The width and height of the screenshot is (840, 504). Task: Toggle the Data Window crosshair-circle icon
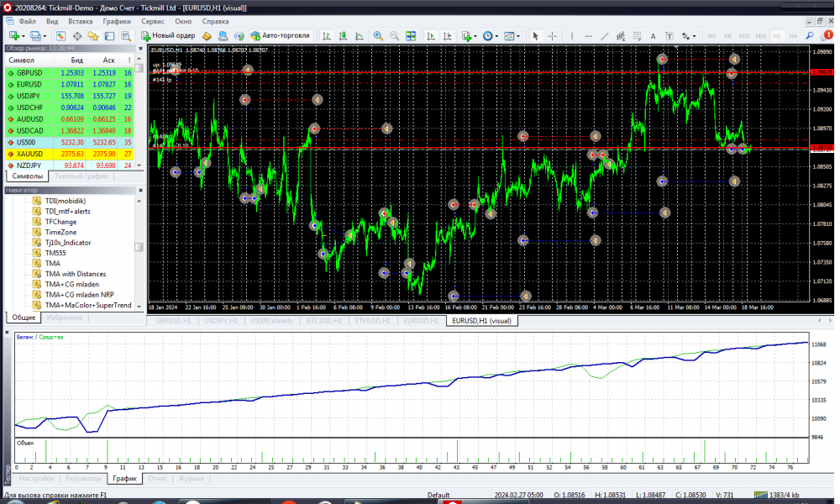click(x=77, y=36)
